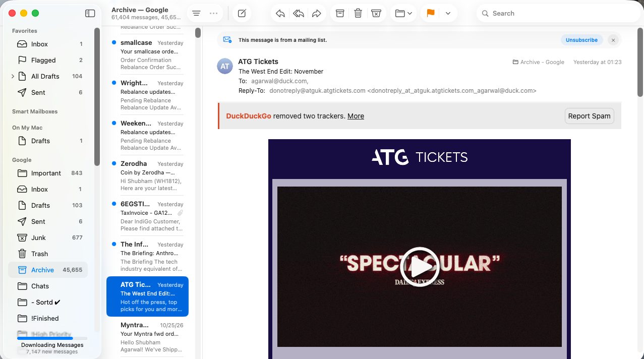Click the mailing list banner envelope icon
This screenshot has width=644, height=359.
coord(227,40)
